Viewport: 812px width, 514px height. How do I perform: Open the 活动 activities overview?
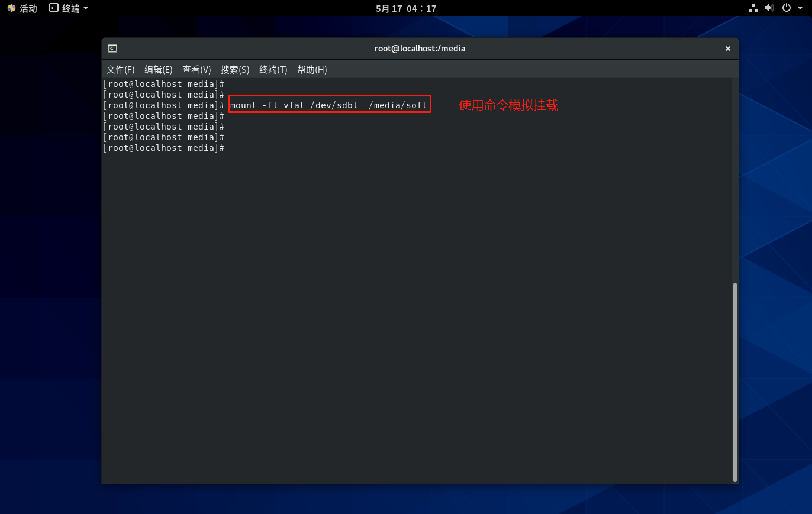(28, 8)
